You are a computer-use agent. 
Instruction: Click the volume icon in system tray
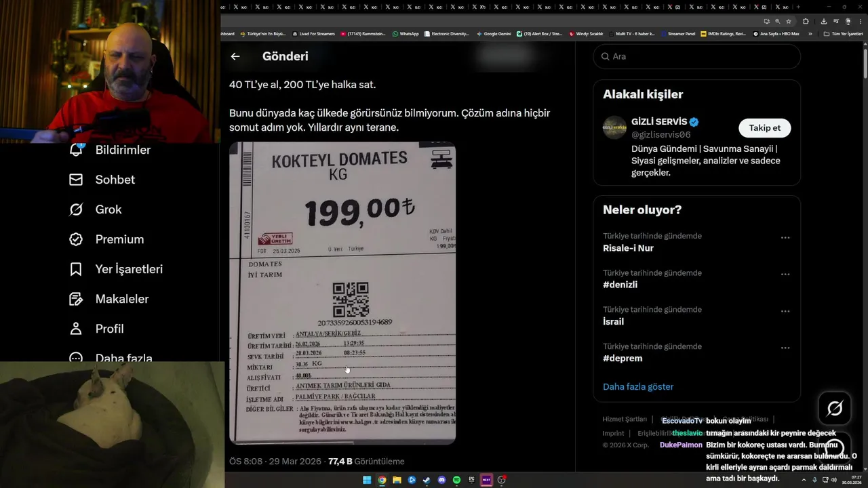click(834, 480)
